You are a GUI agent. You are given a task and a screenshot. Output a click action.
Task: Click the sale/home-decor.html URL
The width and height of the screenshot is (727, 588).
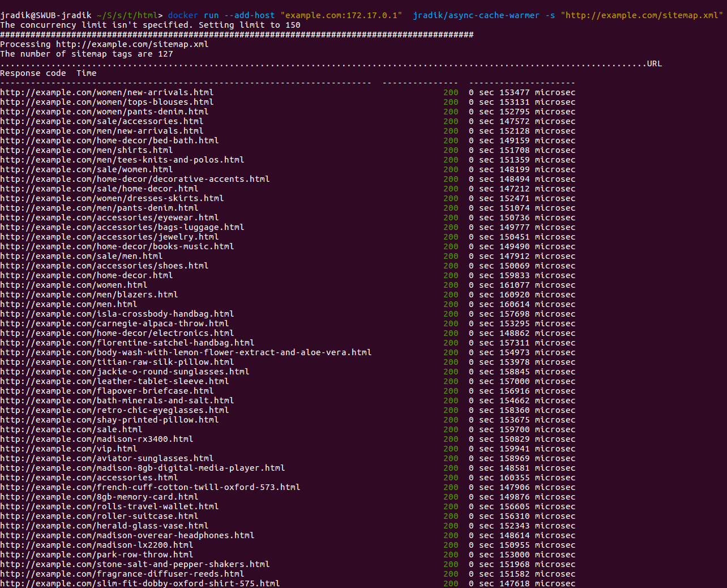[x=99, y=189]
